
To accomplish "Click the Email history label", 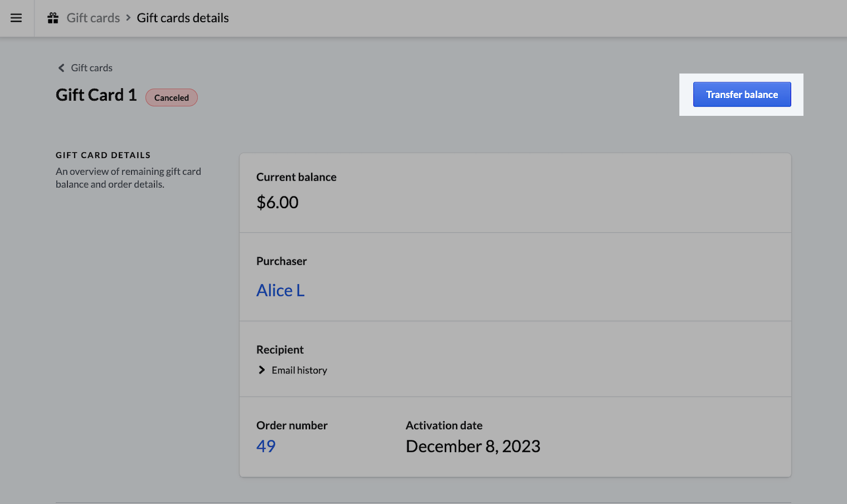I will click(299, 371).
